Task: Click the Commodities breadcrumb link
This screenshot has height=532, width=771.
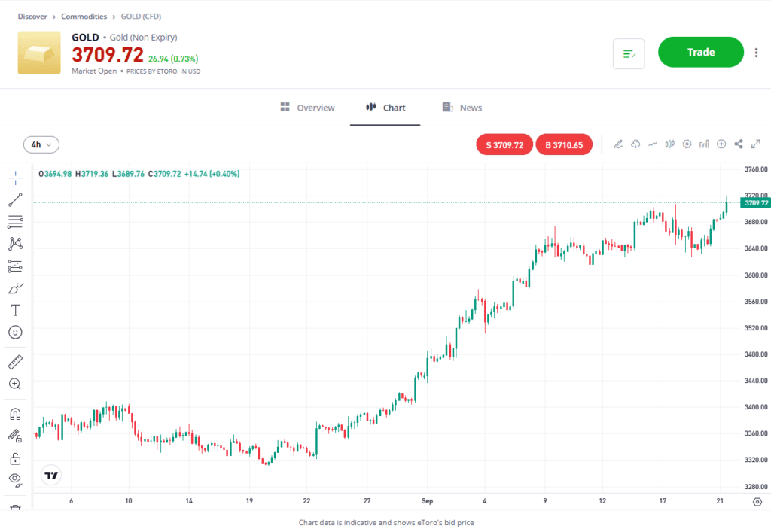Action: pyautogui.click(x=84, y=17)
